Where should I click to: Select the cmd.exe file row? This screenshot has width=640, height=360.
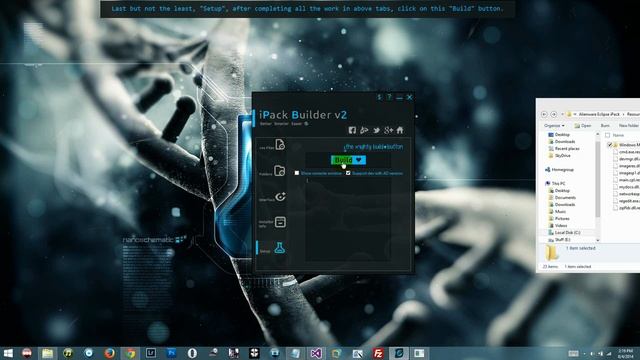628,152
